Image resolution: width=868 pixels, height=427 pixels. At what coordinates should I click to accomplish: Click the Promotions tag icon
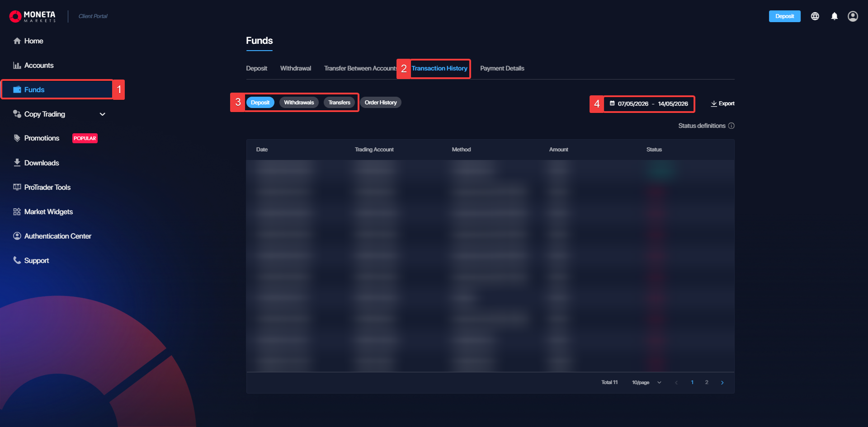click(x=17, y=138)
